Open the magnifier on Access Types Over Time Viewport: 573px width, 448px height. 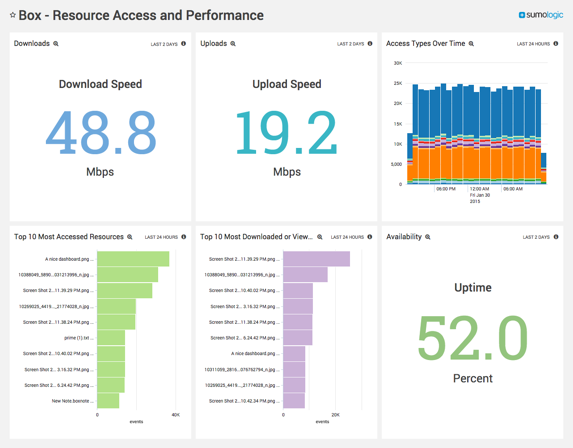[471, 44]
